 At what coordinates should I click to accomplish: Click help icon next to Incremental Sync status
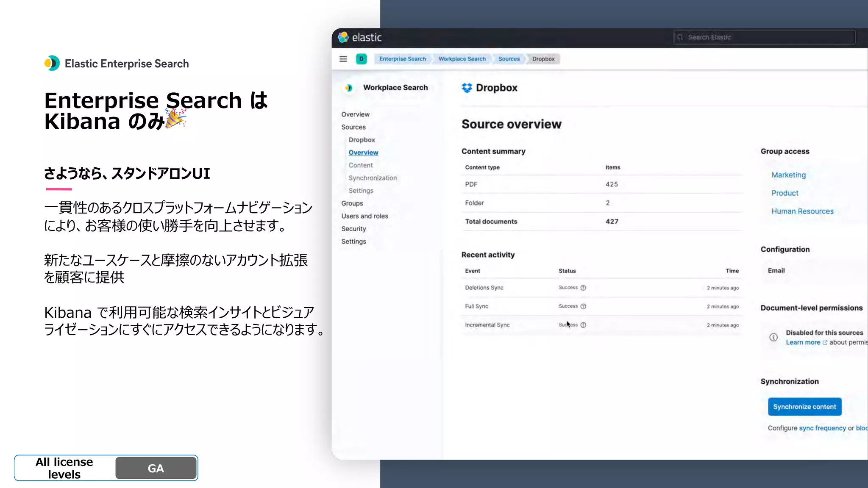pos(583,325)
